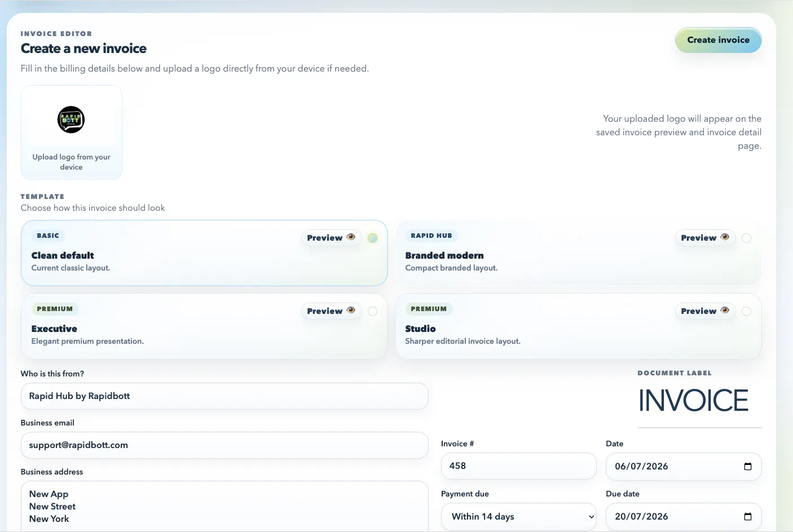Click the PREMIUM badge on Studio card

point(429,309)
